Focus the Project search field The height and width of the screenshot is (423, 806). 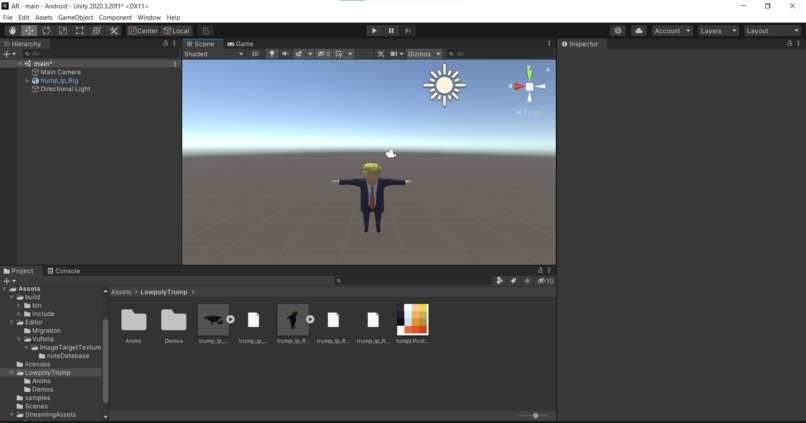(413, 281)
